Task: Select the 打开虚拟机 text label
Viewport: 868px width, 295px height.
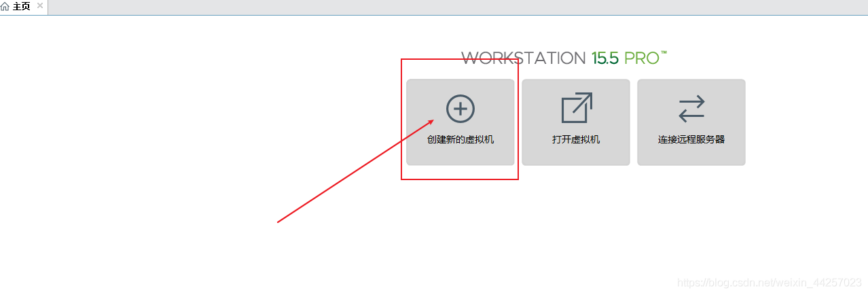Action: click(576, 139)
